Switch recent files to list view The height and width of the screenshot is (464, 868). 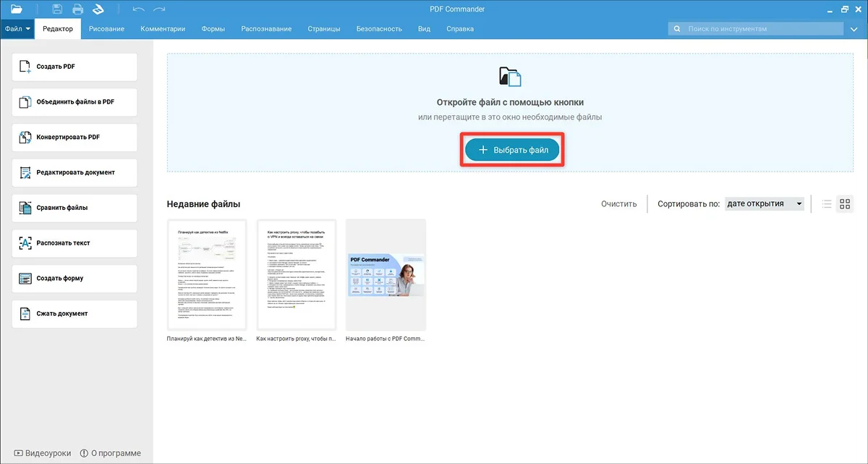pos(827,204)
